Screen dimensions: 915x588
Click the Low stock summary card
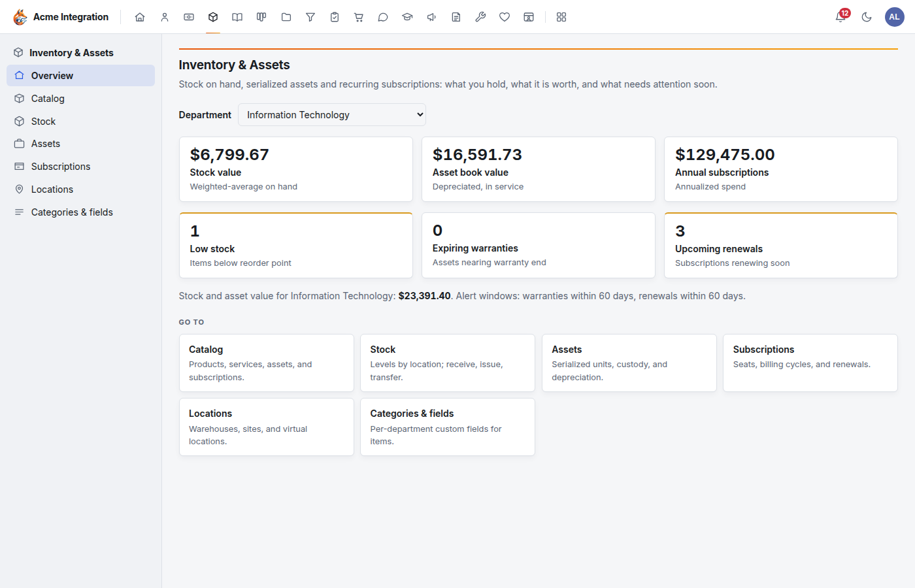(296, 246)
